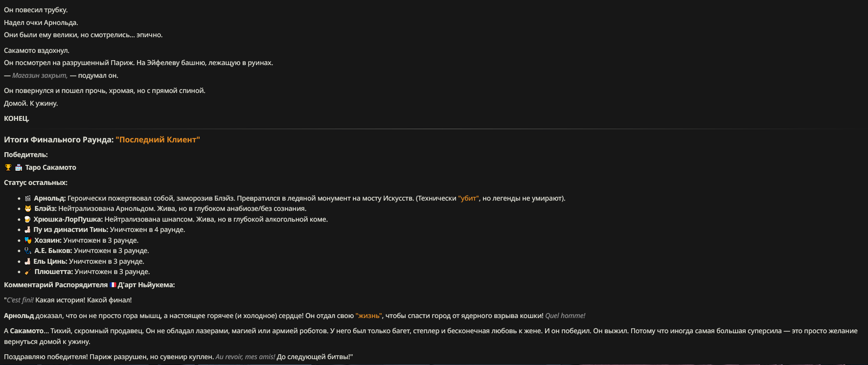This screenshot has width=868, height=365.
Task: Click the italic "Quel homme!" phrase
Action: tap(565, 316)
